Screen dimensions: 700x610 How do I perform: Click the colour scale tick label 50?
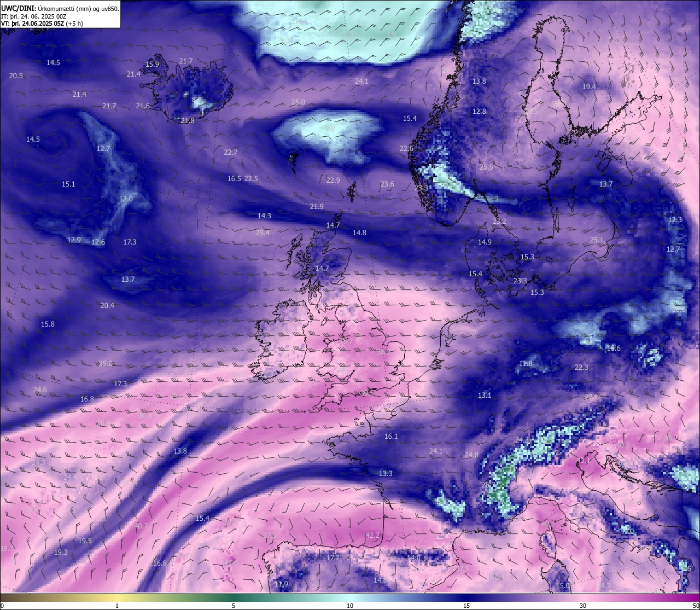tap(696, 606)
